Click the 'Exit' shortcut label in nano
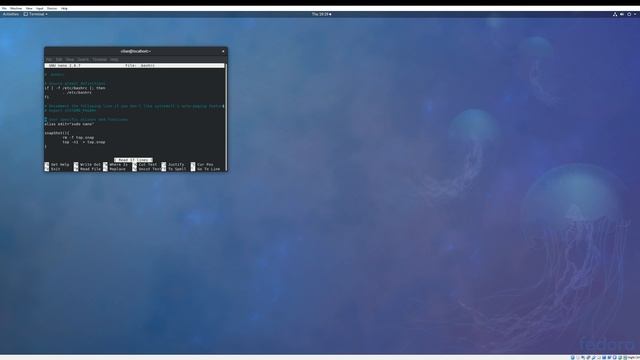 click(56, 169)
